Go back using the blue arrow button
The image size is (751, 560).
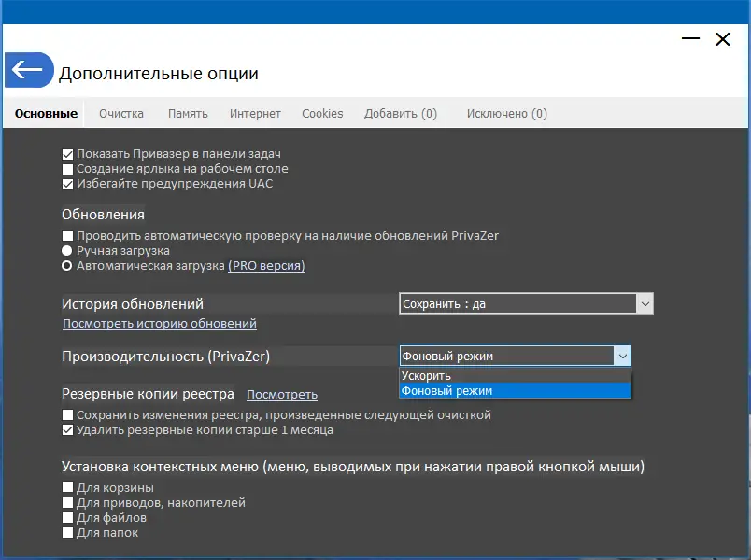point(30,70)
